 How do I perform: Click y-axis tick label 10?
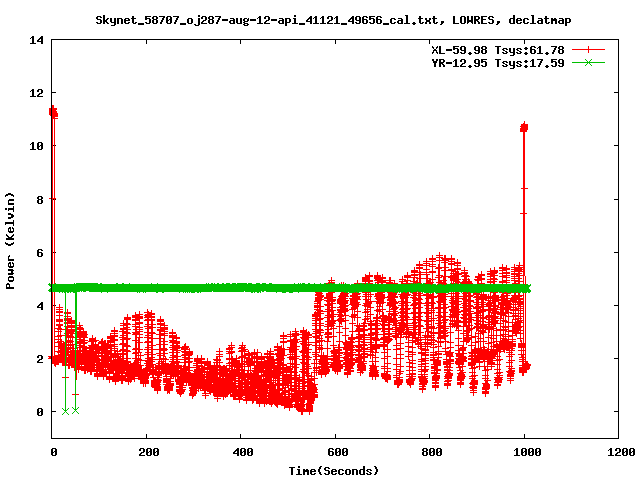(x=36, y=146)
